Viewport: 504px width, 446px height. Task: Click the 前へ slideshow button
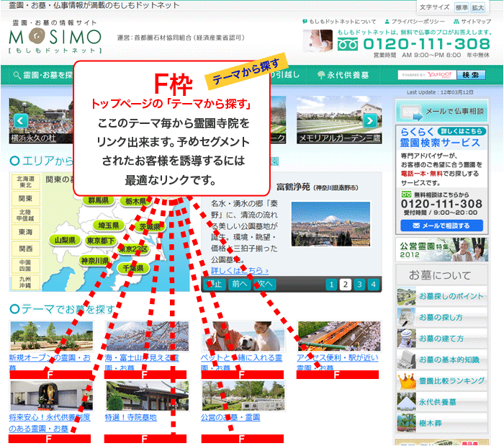click(239, 285)
